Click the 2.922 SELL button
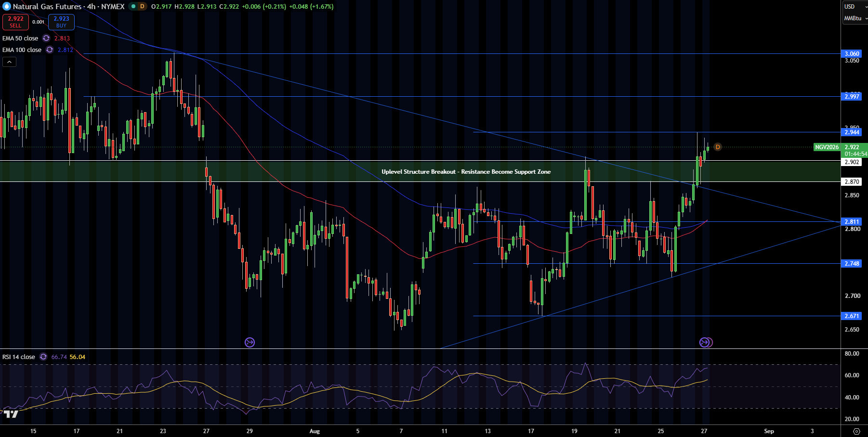The height and width of the screenshot is (437, 868). click(x=15, y=22)
